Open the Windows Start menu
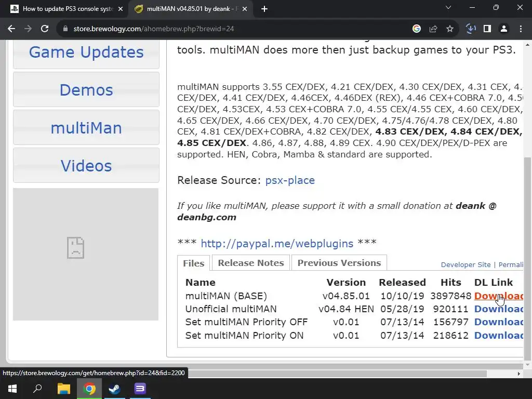Viewport: 532px width, 399px height. click(12, 389)
